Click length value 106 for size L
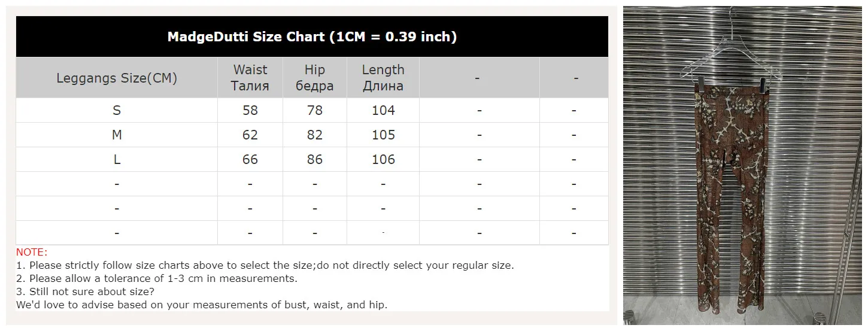Viewport: 868px width, 331px height. click(x=383, y=160)
